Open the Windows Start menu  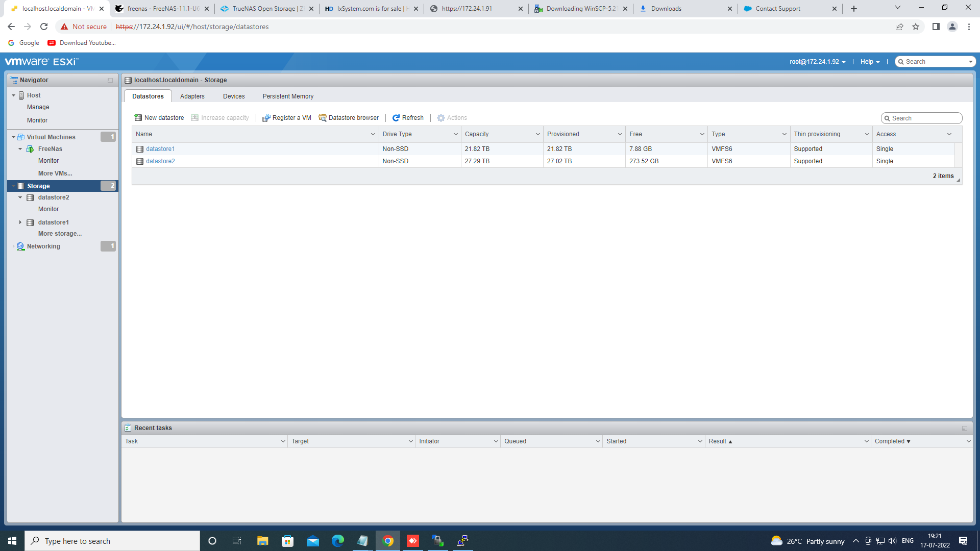pyautogui.click(x=12, y=541)
